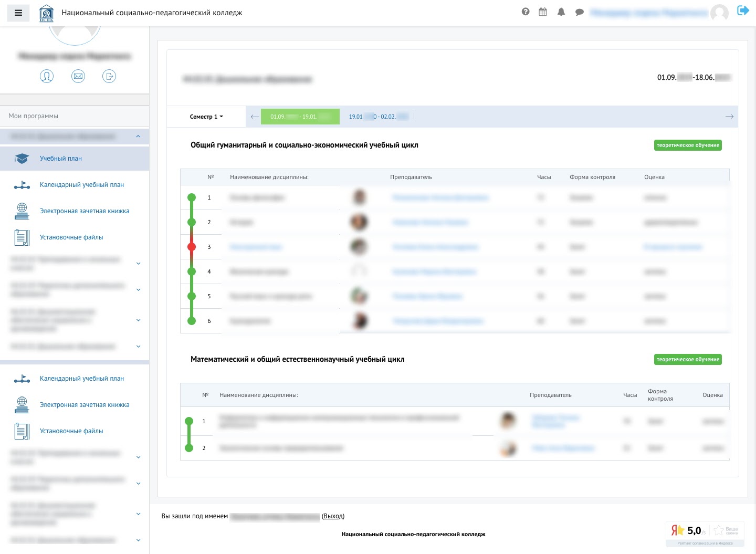Open messages via the chat icon
756x554 pixels.
click(x=579, y=12)
